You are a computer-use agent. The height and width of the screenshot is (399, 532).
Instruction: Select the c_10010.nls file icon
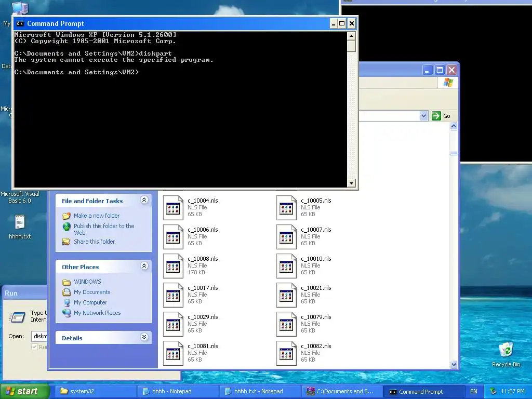(286, 266)
